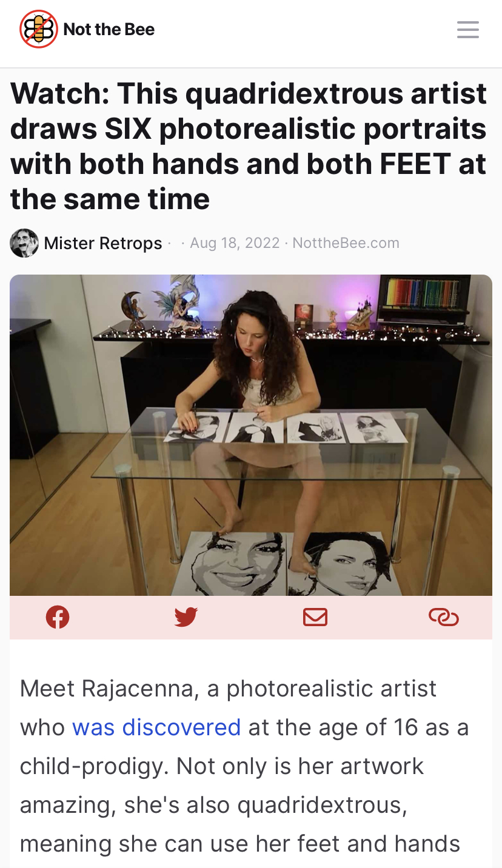Share the article via email icon

coord(315,617)
